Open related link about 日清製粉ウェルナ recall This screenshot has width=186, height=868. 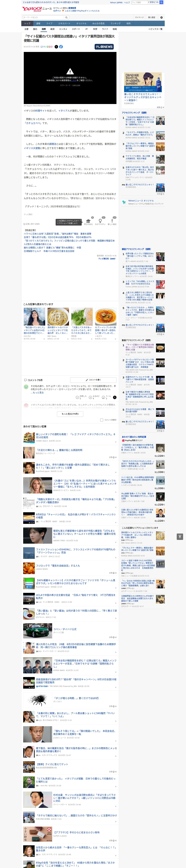click(x=49, y=251)
